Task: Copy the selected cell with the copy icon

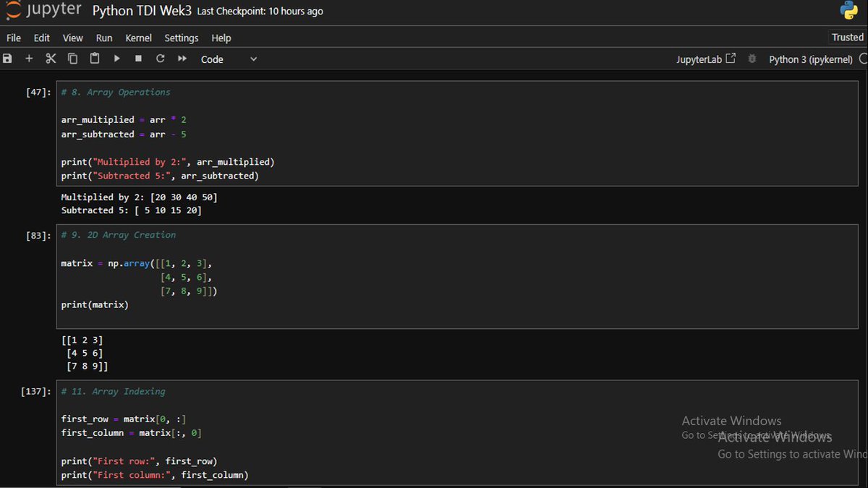Action: (72, 59)
